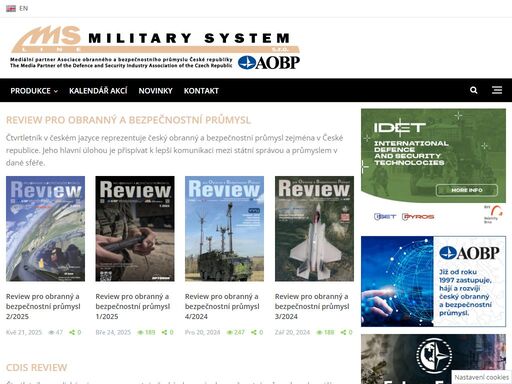Open the Review 4/2024 cover thumbnail
The width and height of the screenshot is (512, 384).
tap(224, 229)
